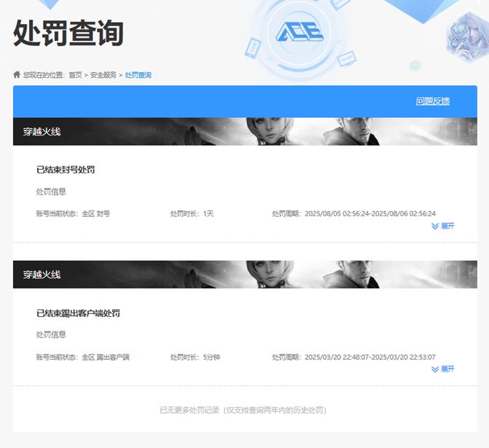
Task: Open the 问题反馈 feedback link
Action: (x=433, y=101)
